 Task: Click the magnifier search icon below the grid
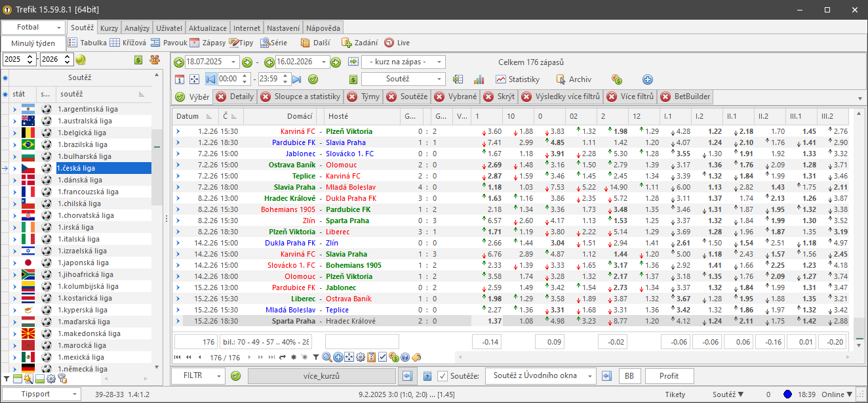[326, 357]
